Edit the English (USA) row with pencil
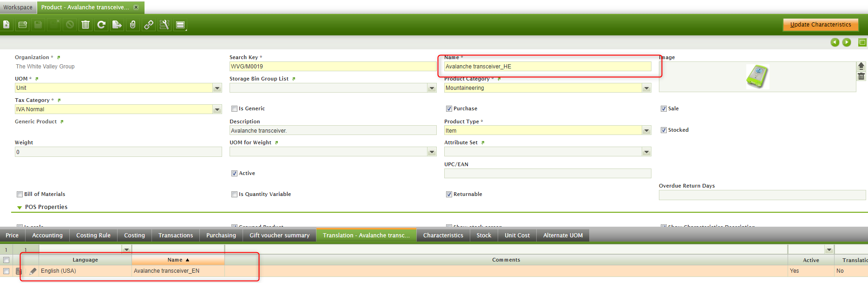 tap(33, 271)
